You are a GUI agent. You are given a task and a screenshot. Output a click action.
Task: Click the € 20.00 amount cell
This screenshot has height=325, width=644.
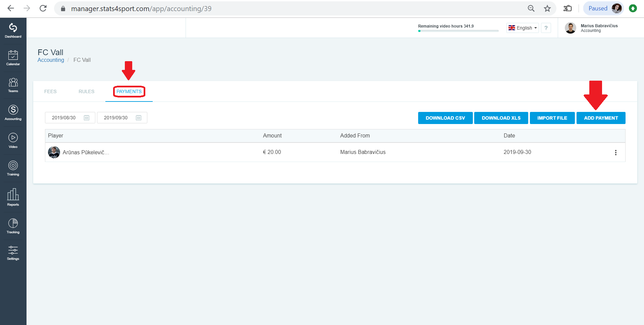point(272,152)
